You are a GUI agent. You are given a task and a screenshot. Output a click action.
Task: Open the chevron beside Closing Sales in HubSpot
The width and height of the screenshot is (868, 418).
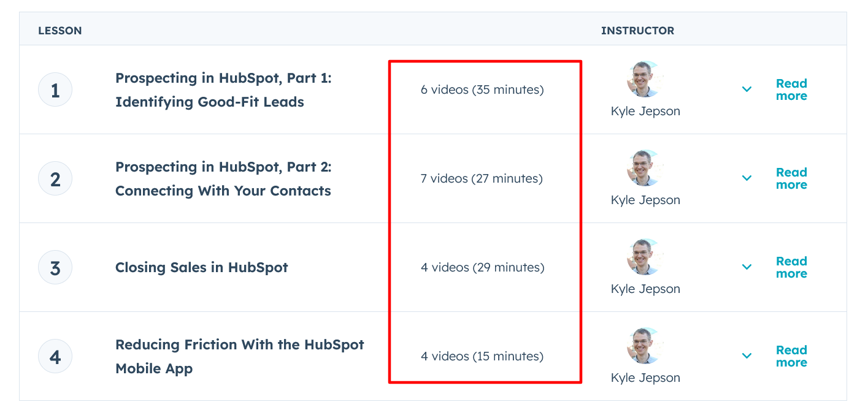[747, 267]
